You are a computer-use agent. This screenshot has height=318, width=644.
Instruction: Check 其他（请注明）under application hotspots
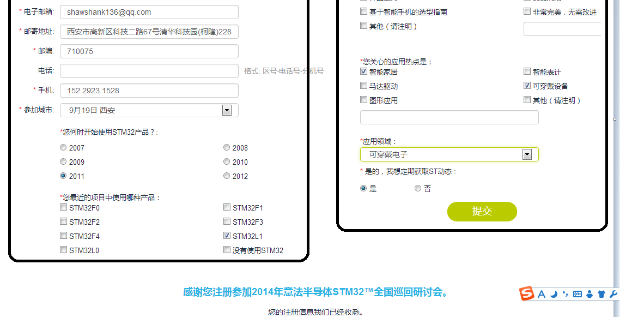[527, 100]
